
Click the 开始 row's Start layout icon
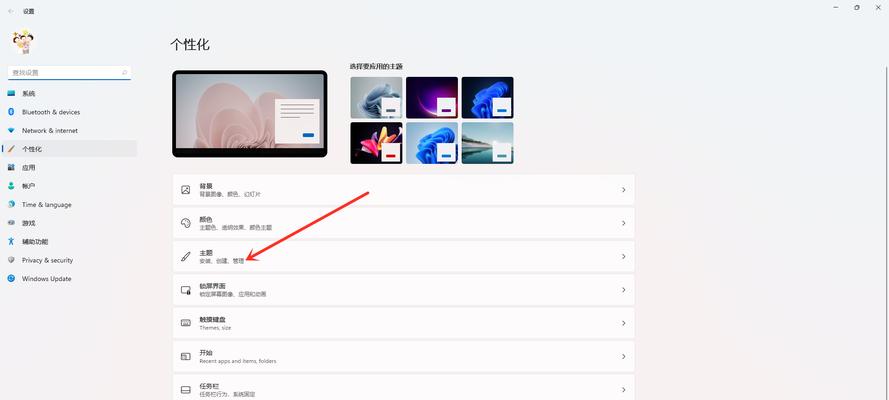185,356
